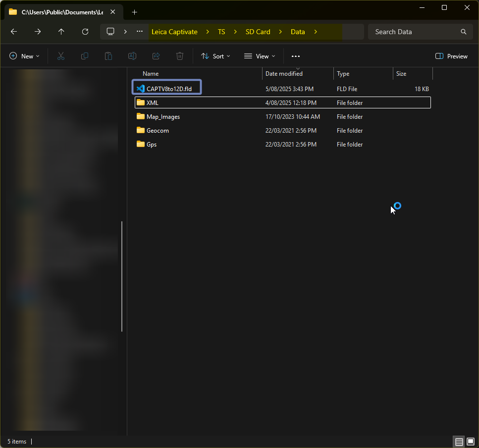Click the navigation pane vertical scrollbar

pos(122,276)
